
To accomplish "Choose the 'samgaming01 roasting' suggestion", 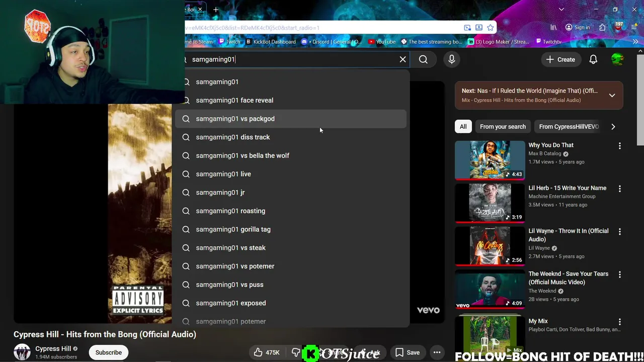I will [291, 211].
